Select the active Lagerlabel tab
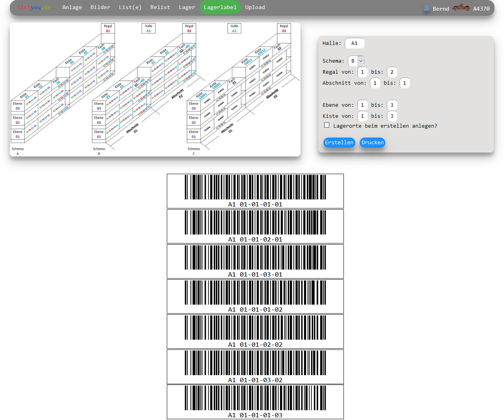504x420 pixels. 220,7
